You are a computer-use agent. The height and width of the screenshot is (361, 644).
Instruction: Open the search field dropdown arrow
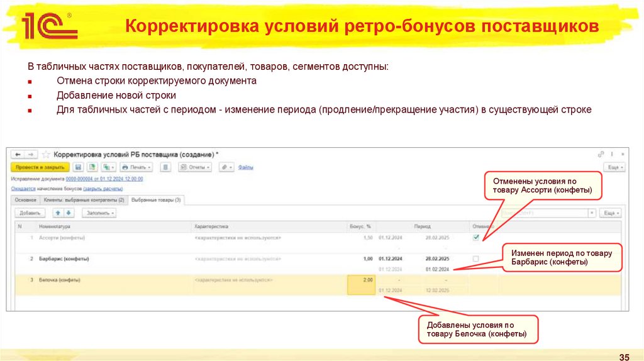592,213
